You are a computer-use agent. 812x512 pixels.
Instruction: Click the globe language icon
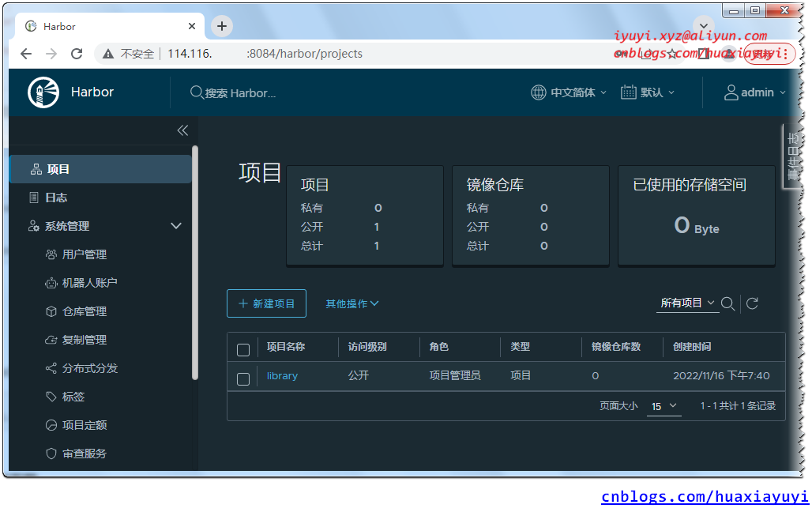pos(538,92)
